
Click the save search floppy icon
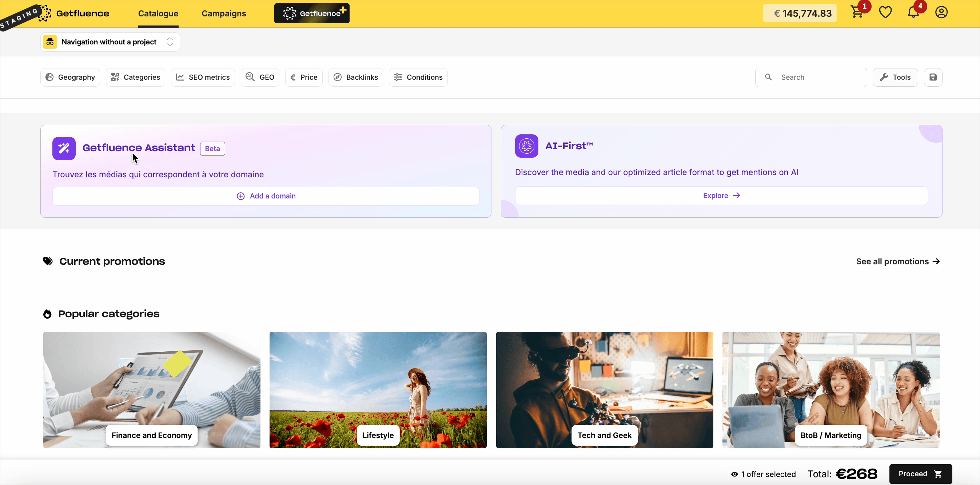click(933, 77)
